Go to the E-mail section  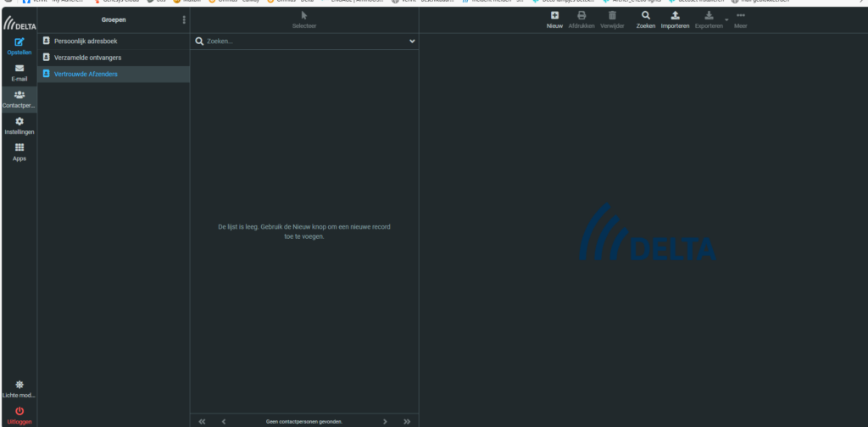pos(19,72)
